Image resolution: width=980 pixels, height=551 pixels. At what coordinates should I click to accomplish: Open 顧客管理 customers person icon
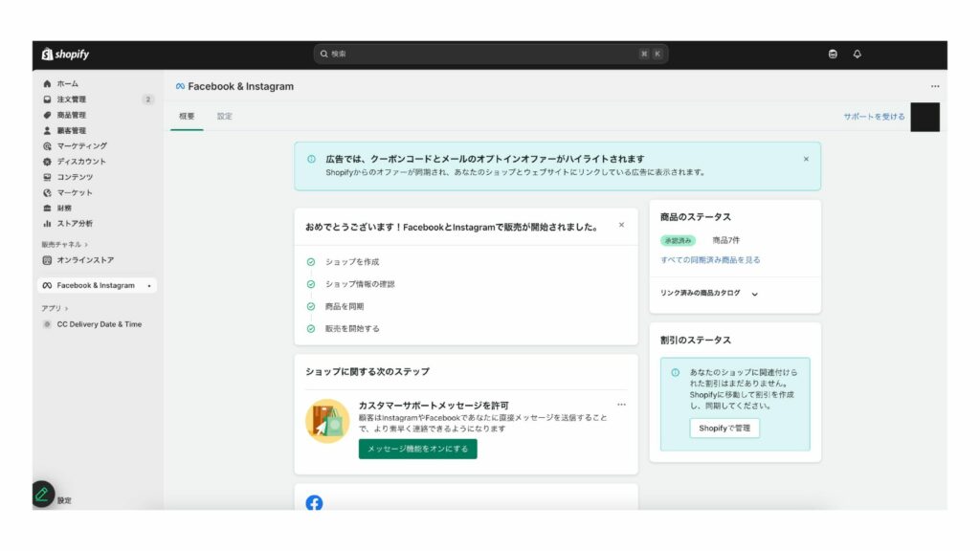(47, 130)
